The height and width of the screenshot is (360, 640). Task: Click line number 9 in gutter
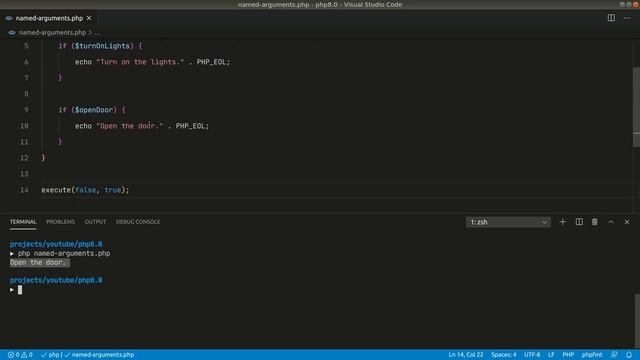[x=27, y=110]
